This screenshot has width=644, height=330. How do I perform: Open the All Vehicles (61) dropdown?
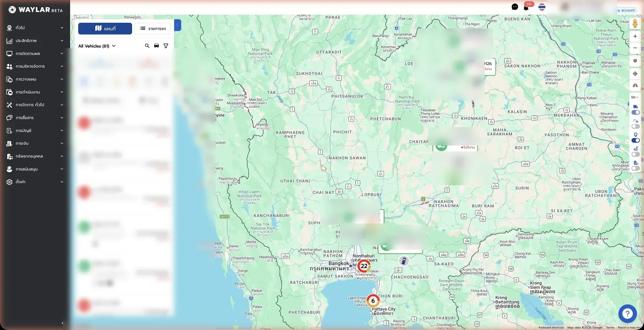pyautogui.click(x=97, y=46)
